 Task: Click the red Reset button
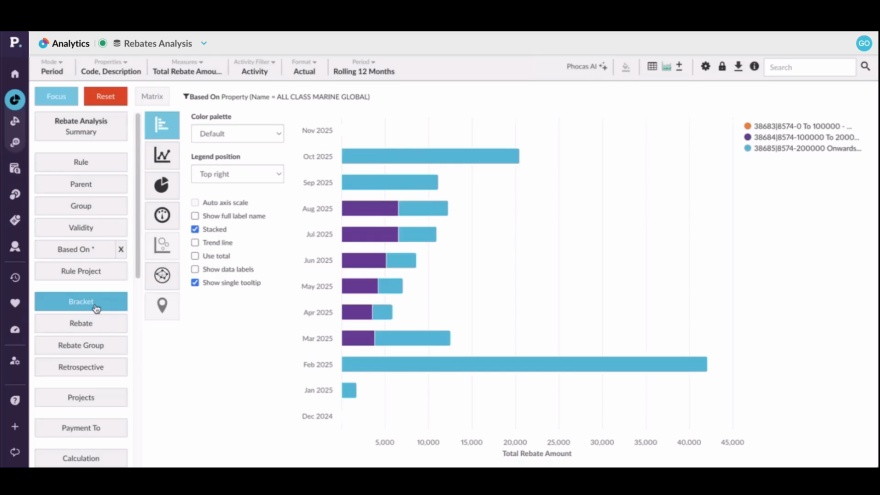click(106, 96)
